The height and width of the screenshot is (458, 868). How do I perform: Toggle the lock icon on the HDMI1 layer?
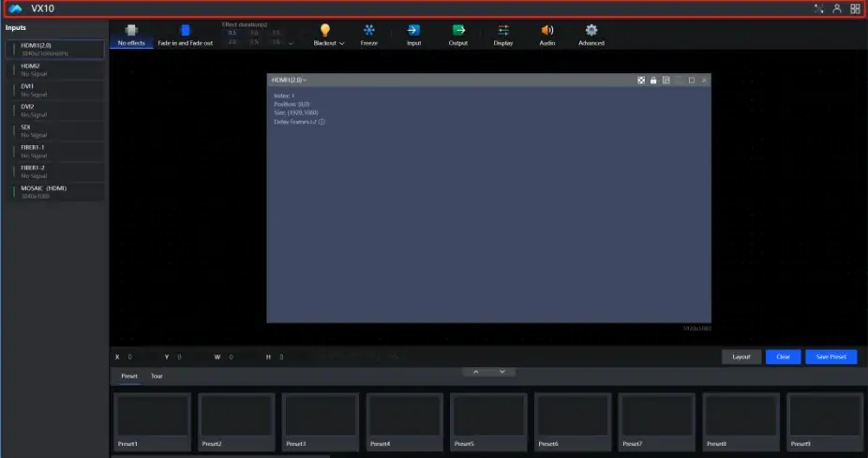pos(653,81)
